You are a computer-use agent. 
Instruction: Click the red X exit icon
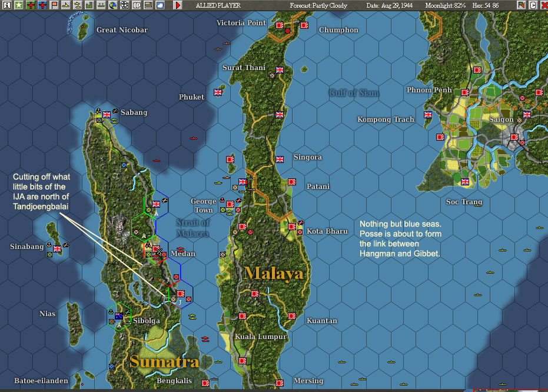pyautogui.click(x=544, y=5)
